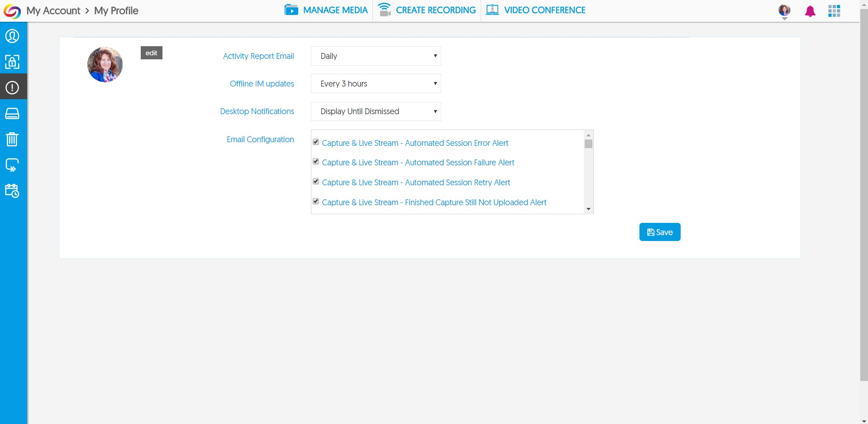
Task: Open the pink notifications bell
Action: [x=810, y=11]
